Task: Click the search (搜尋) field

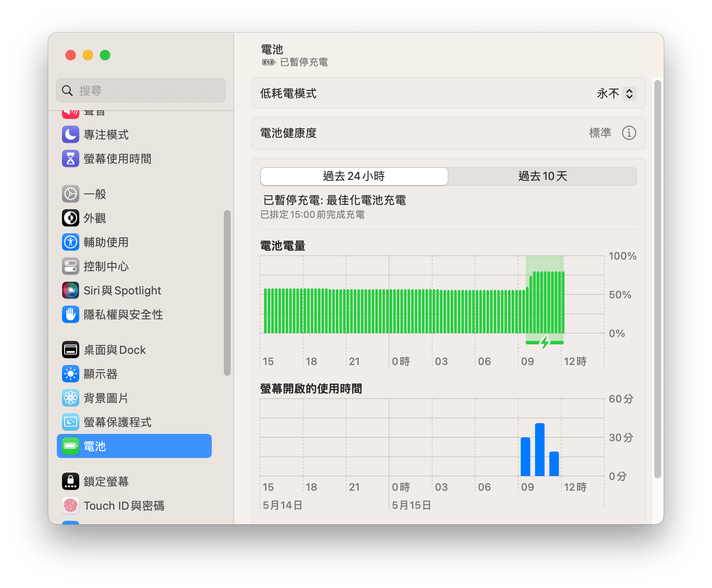Action: pyautogui.click(x=146, y=90)
